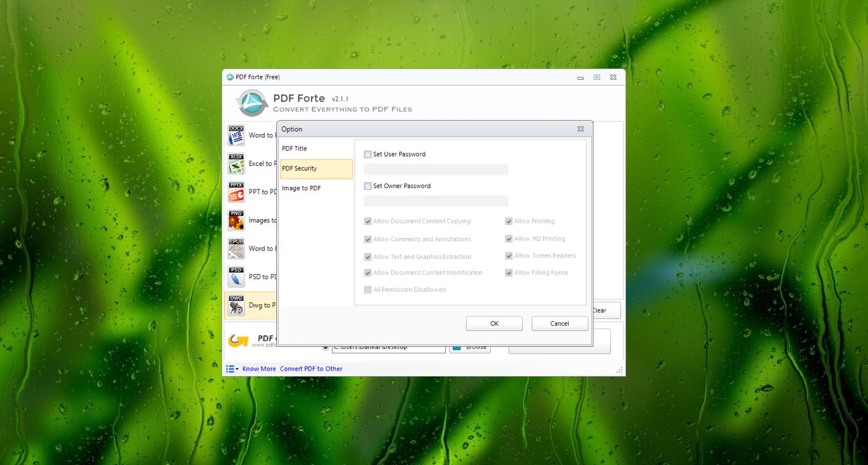Toggle All Permission Disallowed checkbox
The width and height of the screenshot is (868, 465).
[367, 290]
